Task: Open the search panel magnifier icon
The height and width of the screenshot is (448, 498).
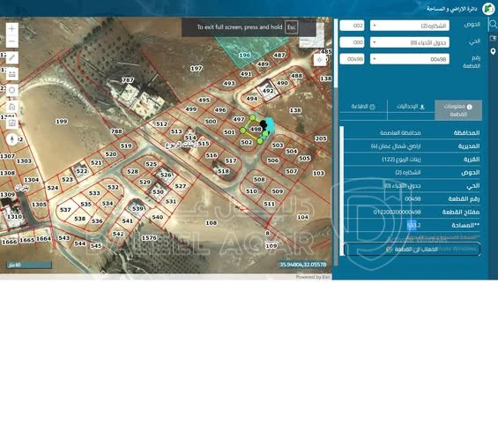Action: tap(493, 25)
